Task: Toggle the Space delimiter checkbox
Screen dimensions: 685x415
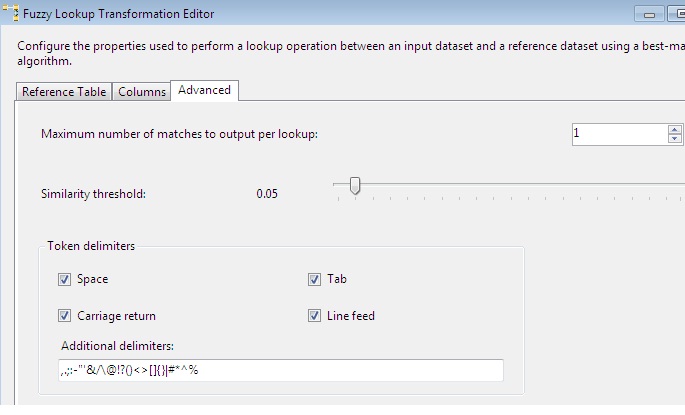Action: tap(65, 280)
